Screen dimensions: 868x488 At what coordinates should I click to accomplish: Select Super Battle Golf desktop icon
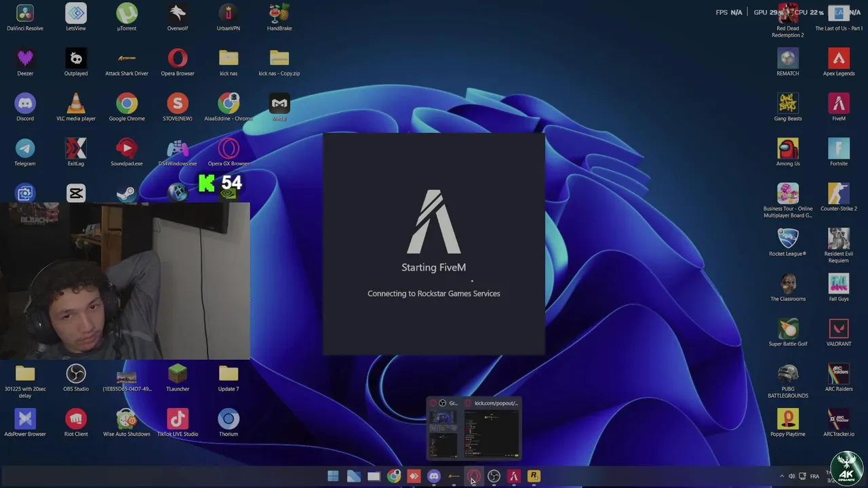click(788, 333)
